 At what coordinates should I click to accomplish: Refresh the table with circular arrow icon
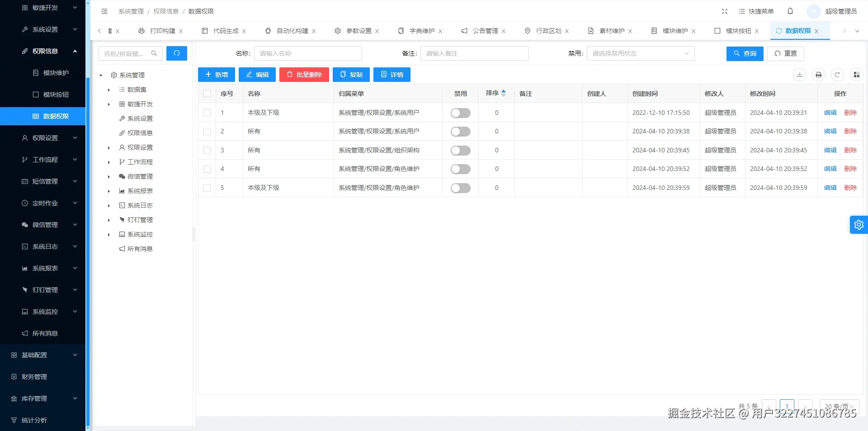pyautogui.click(x=837, y=75)
